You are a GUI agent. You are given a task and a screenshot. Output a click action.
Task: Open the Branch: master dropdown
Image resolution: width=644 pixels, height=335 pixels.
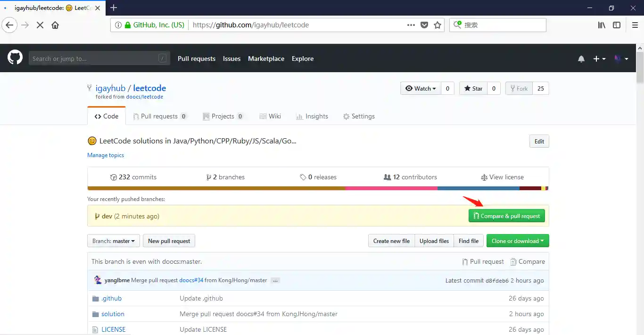tap(113, 241)
